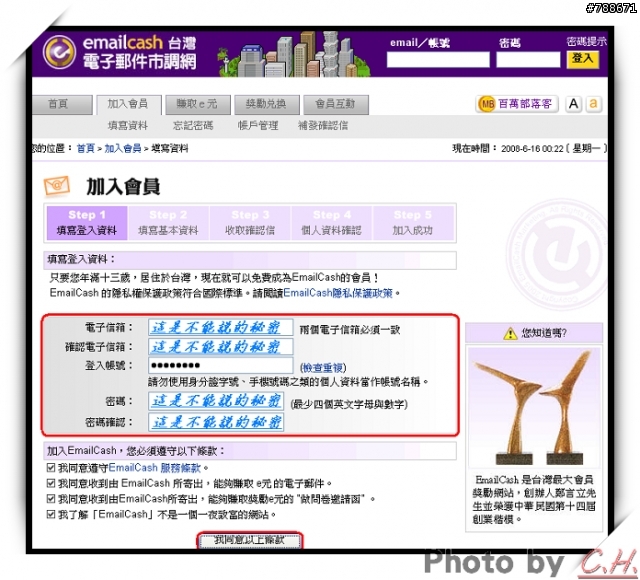Viewport: 640px width, 580px height.
Task: Click the 檢查重複 link
Action: click(323, 368)
